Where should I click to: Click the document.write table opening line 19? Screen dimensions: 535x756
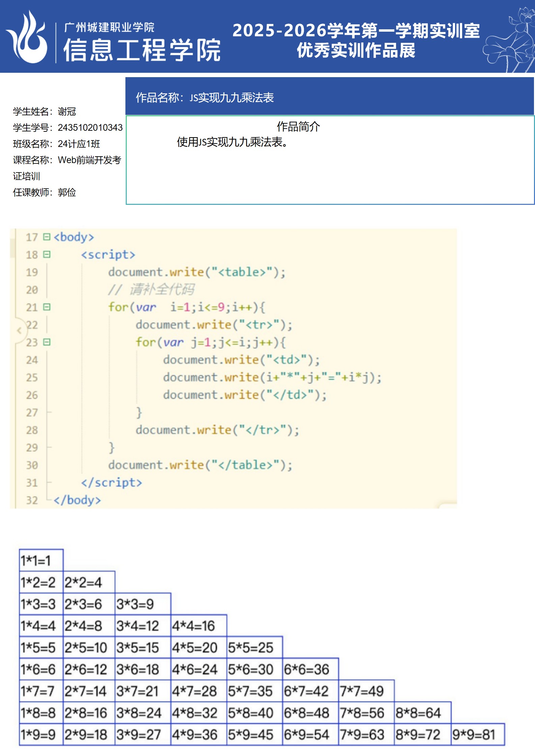(197, 272)
